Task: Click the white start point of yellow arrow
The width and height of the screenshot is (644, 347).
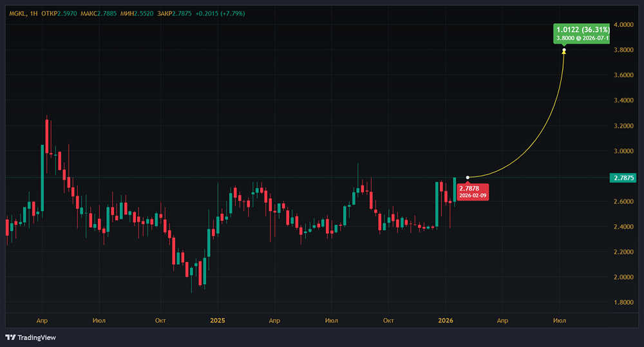Action: (x=468, y=177)
